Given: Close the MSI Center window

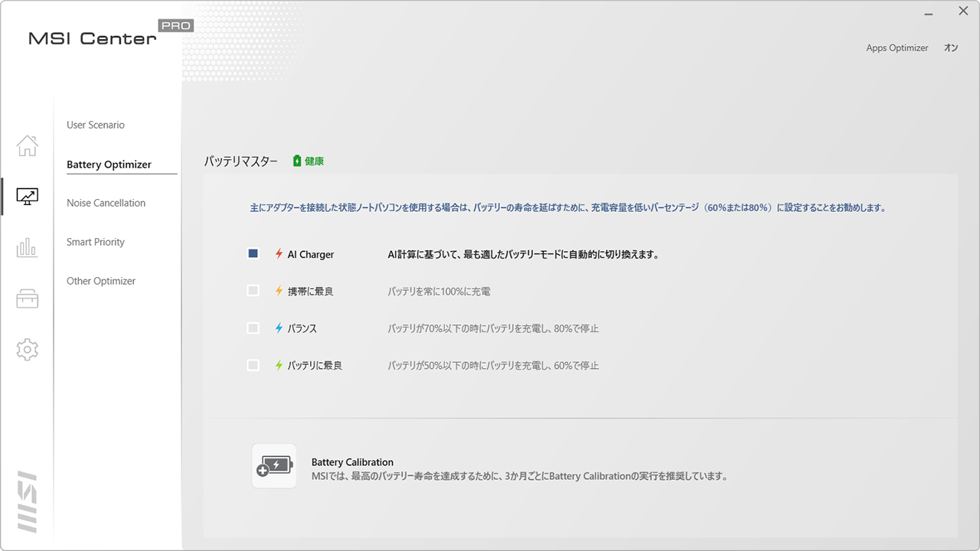Looking at the screenshot, I should [963, 11].
